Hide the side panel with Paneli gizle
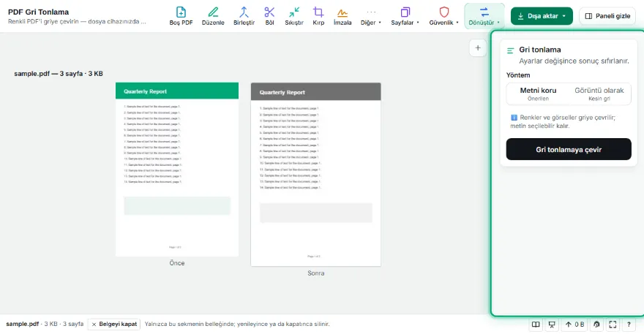 tap(607, 16)
